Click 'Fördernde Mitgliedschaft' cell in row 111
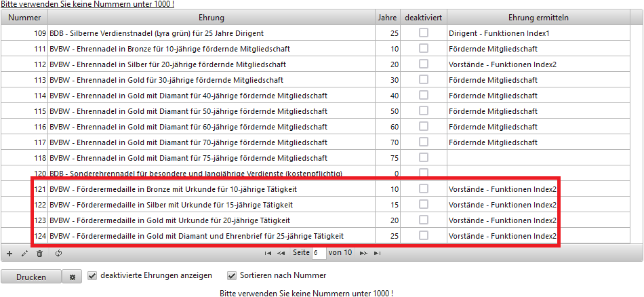 point(538,49)
